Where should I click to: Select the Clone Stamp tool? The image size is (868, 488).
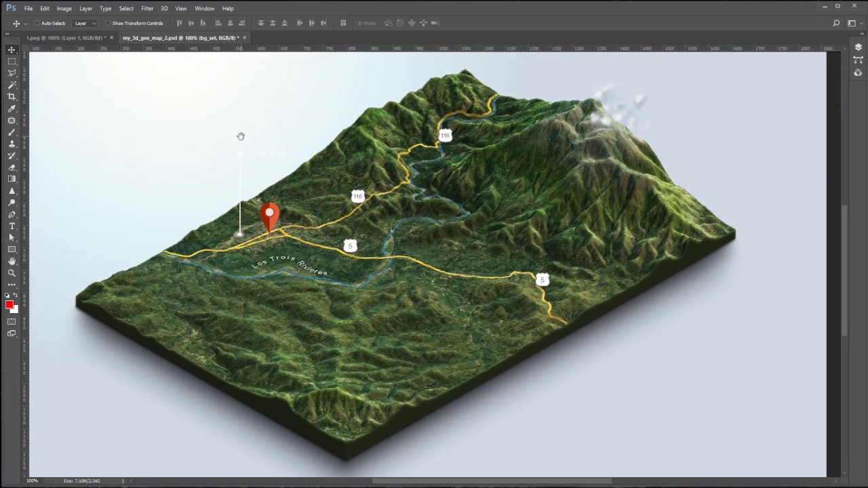(12, 144)
